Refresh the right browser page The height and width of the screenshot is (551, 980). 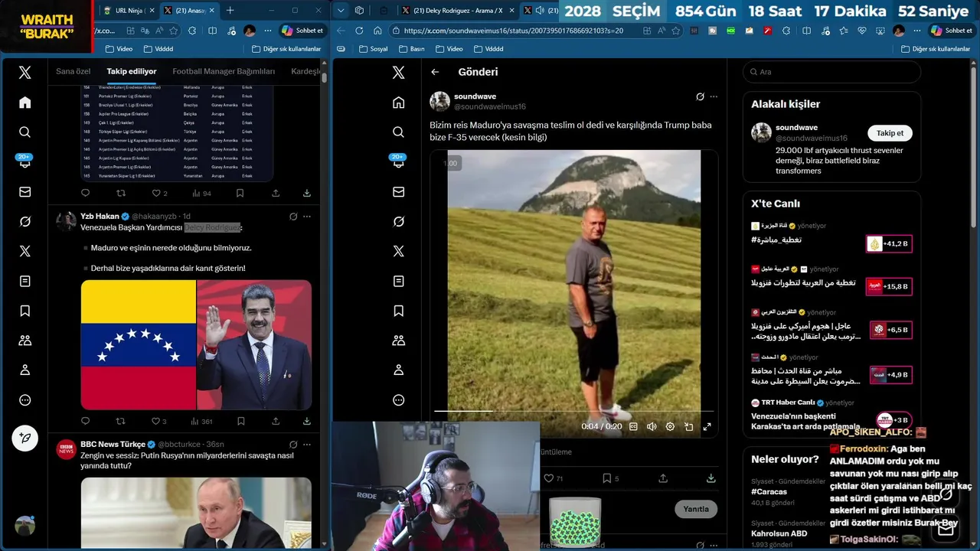pyautogui.click(x=360, y=31)
